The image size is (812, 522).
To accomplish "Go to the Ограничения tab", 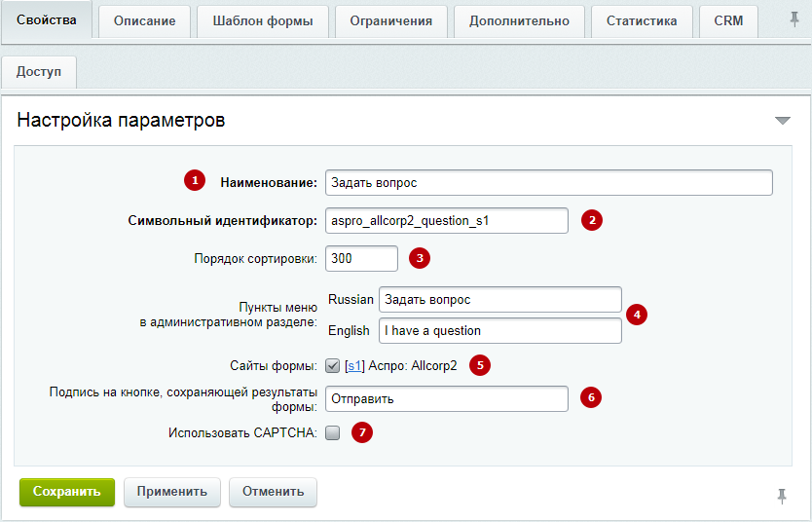I will point(391,21).
